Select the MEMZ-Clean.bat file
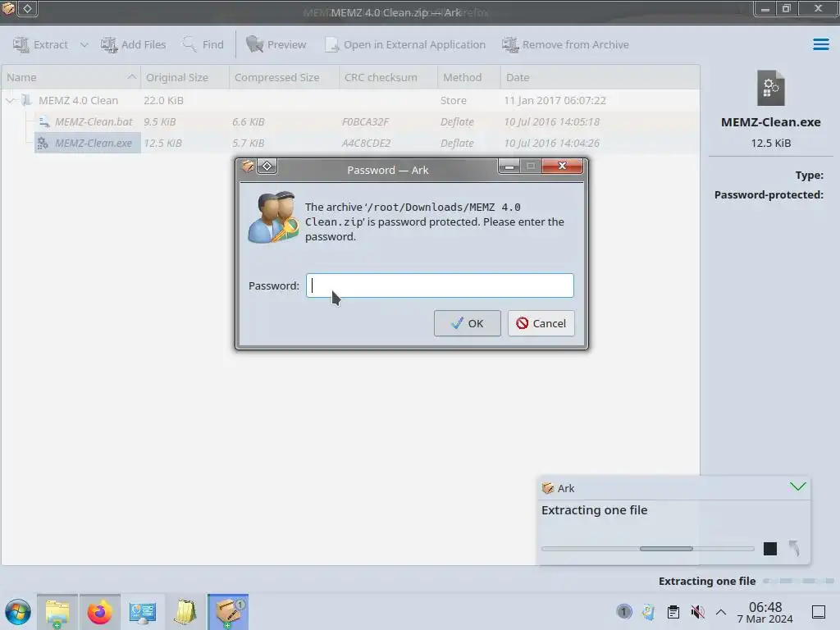 94,121
